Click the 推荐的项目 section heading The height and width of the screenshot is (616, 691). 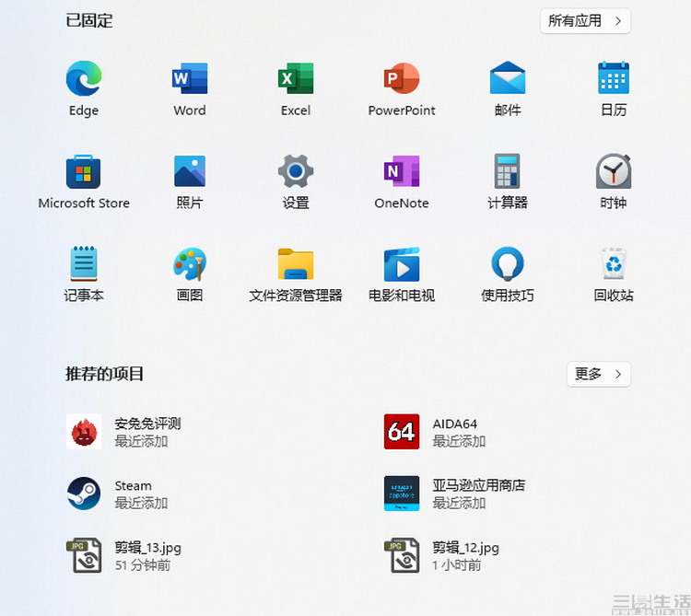tap(104, 374)
